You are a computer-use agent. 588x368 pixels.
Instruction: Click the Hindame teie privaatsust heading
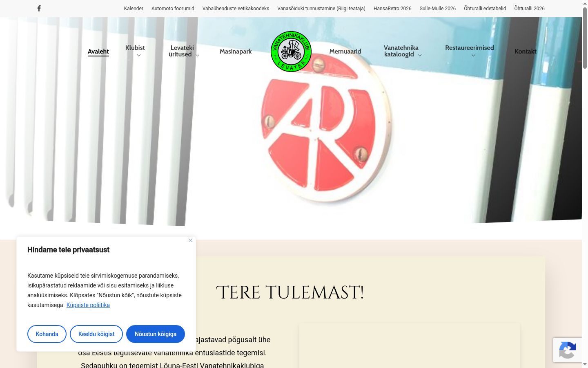pyautogui.click(x=68, y=250)
